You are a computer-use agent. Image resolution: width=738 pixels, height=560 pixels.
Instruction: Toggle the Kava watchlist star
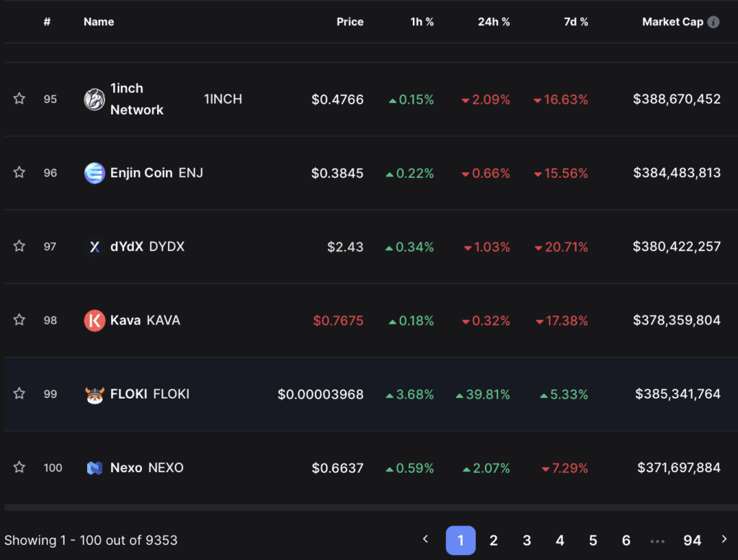(x=19, y=320)
